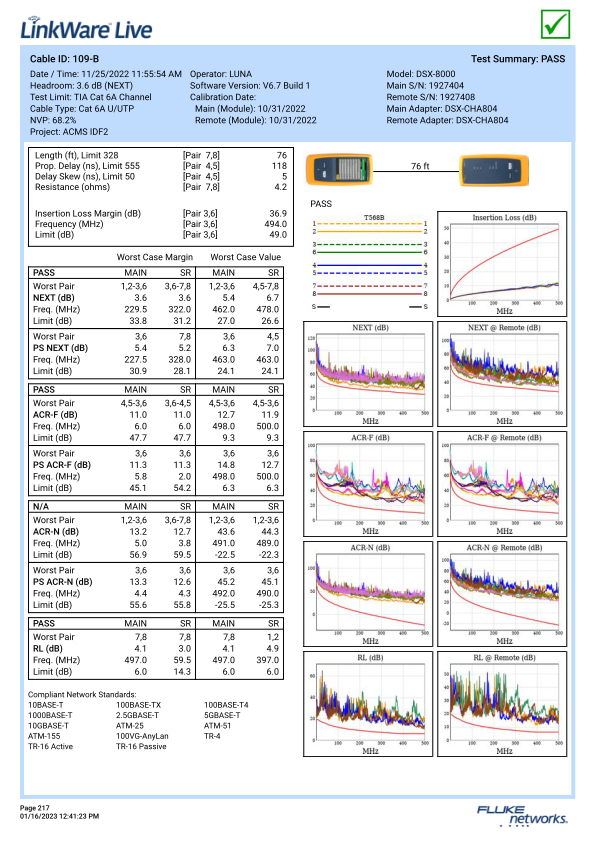The width and height of the screenshot is (595, 841).
Task: Click the LinkWare Live logo
Action: point(86,28)
